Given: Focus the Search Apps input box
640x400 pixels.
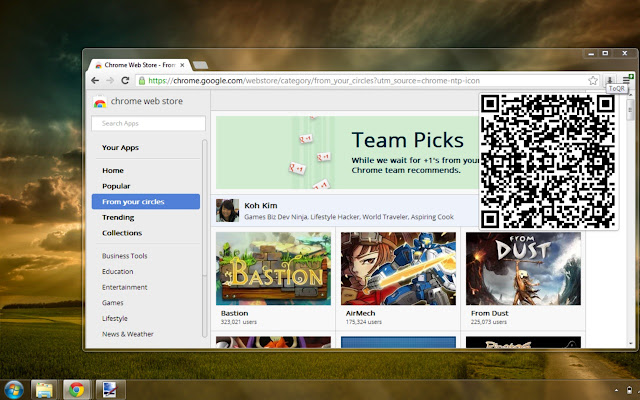Looking at the screenshot, I should [148, 123].
